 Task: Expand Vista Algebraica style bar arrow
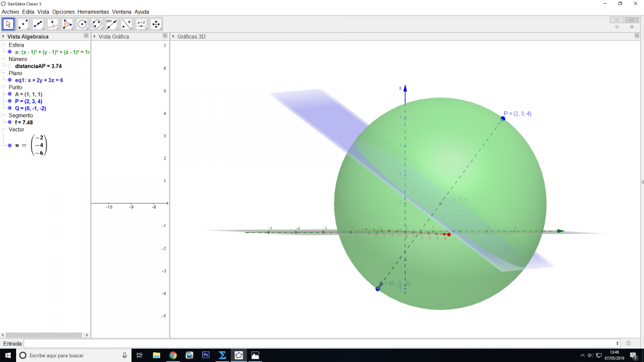3,36
